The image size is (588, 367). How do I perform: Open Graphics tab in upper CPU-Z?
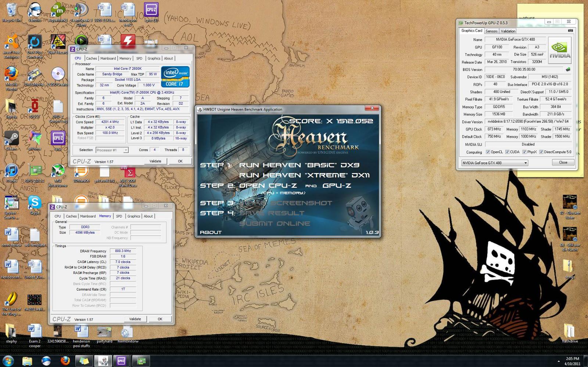click(x=154, y=58)
